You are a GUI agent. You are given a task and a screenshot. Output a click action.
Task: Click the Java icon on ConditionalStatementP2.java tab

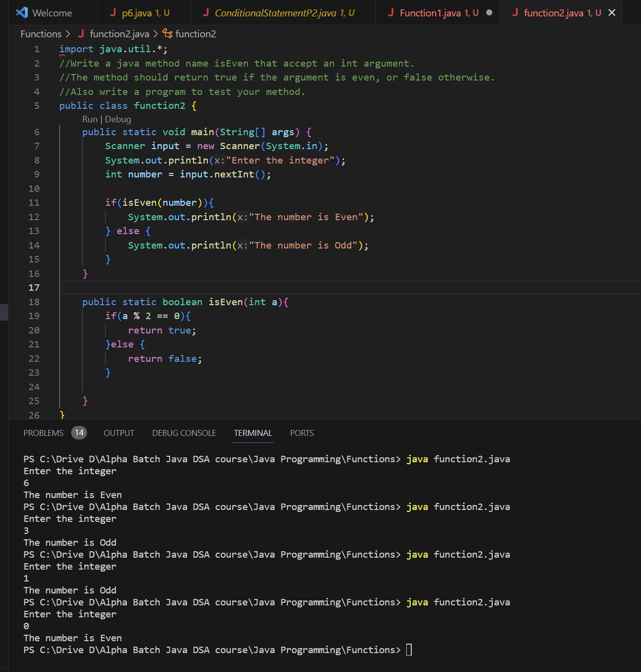(206, 12)
